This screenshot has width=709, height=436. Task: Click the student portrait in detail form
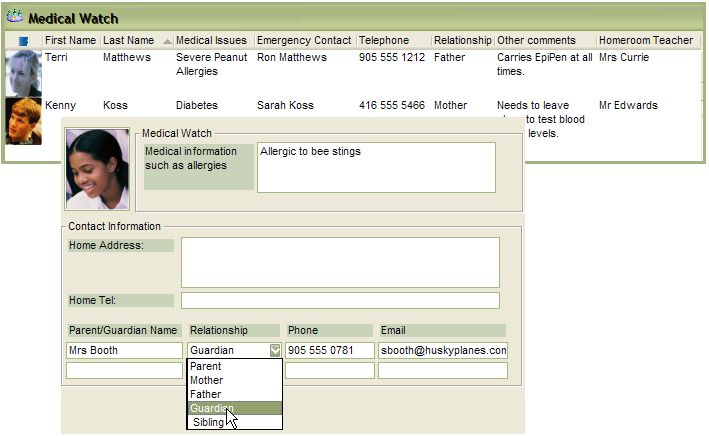click(97, 169)
